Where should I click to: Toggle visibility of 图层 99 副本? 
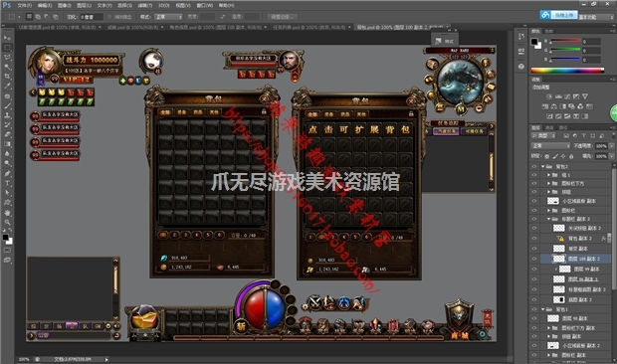(x=534, y=269)
